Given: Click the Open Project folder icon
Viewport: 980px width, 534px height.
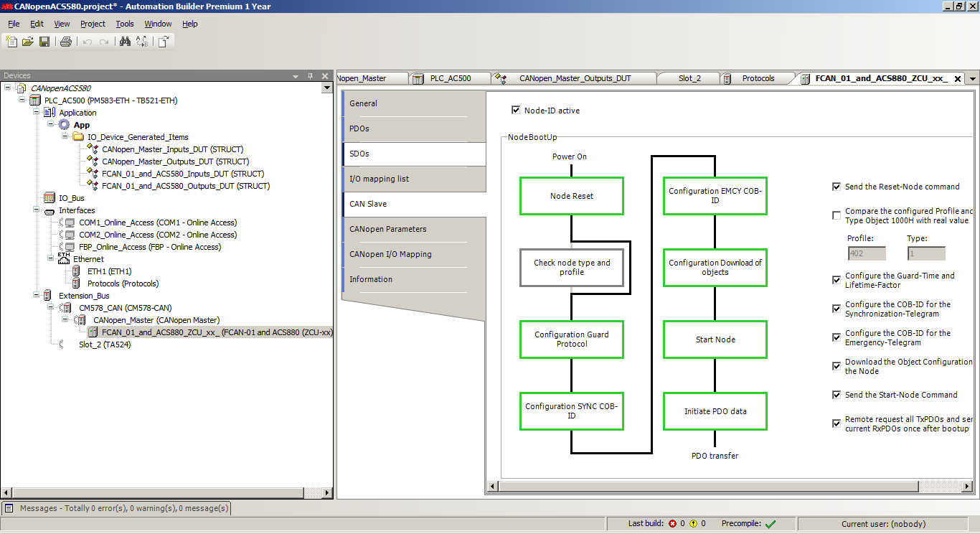Looking at the screenshot, I should [28, 42].
